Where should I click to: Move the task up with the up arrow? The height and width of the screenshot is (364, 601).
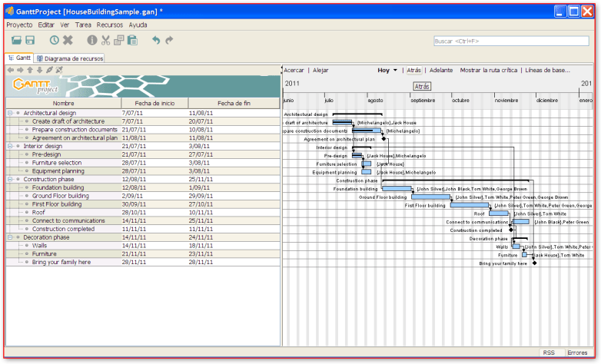click(x=30, y=70)
